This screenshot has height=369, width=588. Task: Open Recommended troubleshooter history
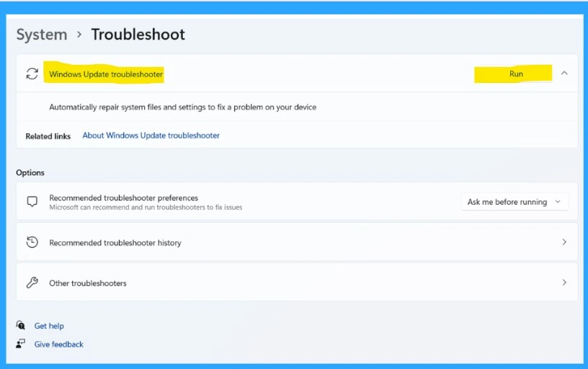point(297,242)
